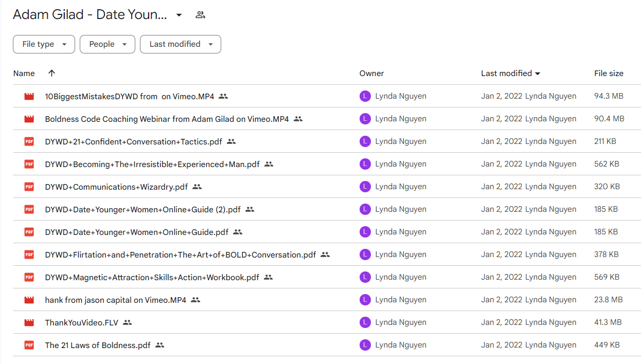Open DYWD+Date+Younger+Women+Online+Guide (2).pdf

click(x=143, y=209)
